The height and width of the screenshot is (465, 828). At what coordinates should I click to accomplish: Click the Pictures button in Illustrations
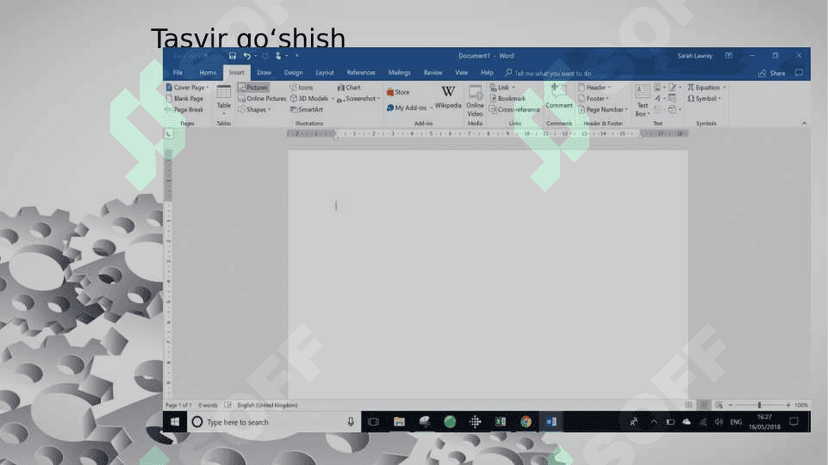point(253,88)
